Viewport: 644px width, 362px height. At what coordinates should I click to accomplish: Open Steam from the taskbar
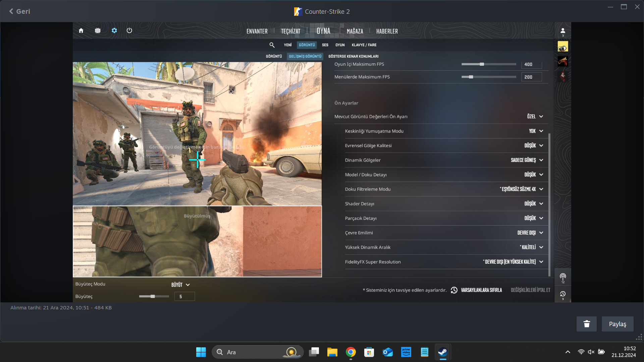pyautogui.click(x=443, y=352)
